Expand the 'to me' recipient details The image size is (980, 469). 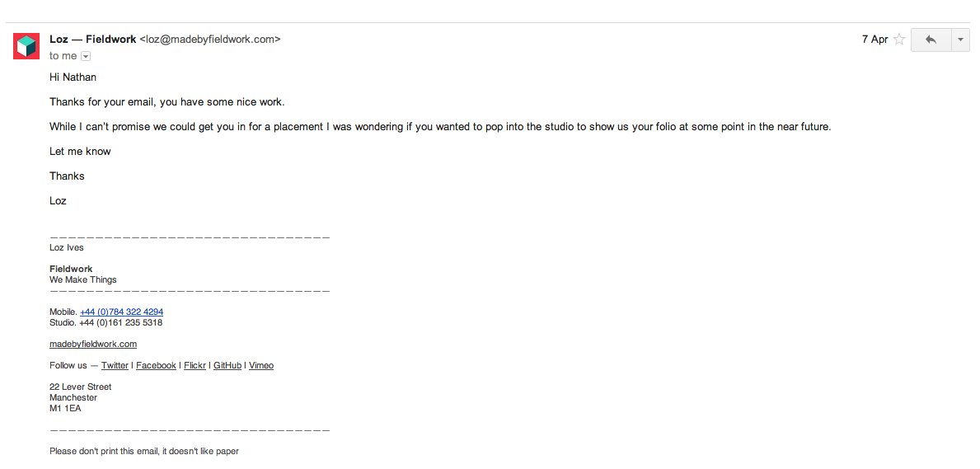pos(86,56)
